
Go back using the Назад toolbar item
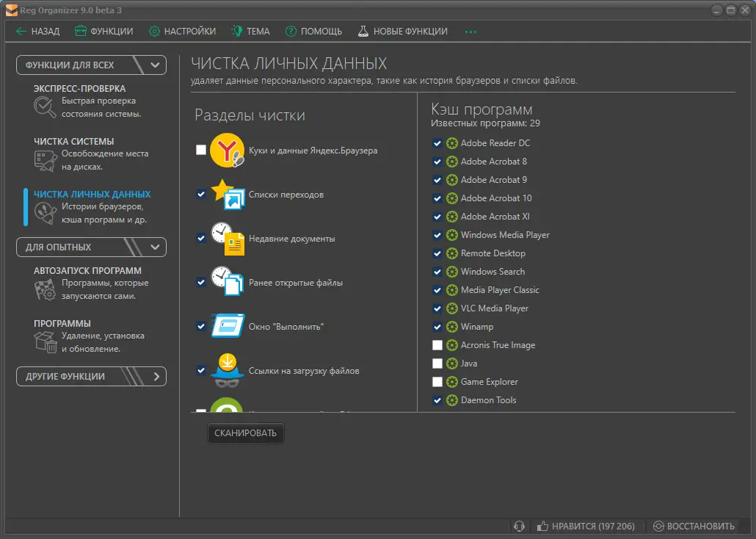pos(37,32)
